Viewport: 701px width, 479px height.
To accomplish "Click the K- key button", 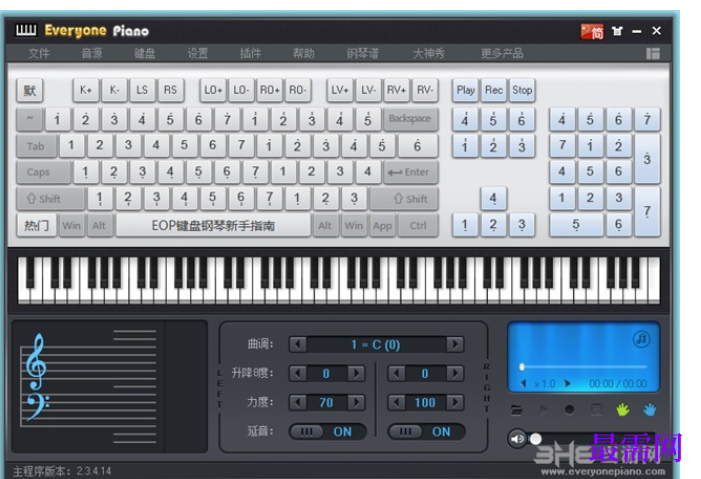I will tap(114, 90).
